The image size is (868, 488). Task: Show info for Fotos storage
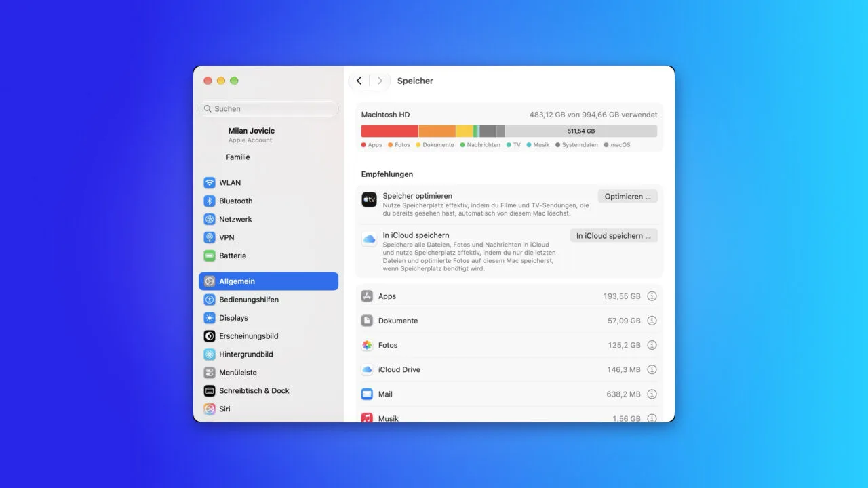pyautogui.click(x=652, y=345)
